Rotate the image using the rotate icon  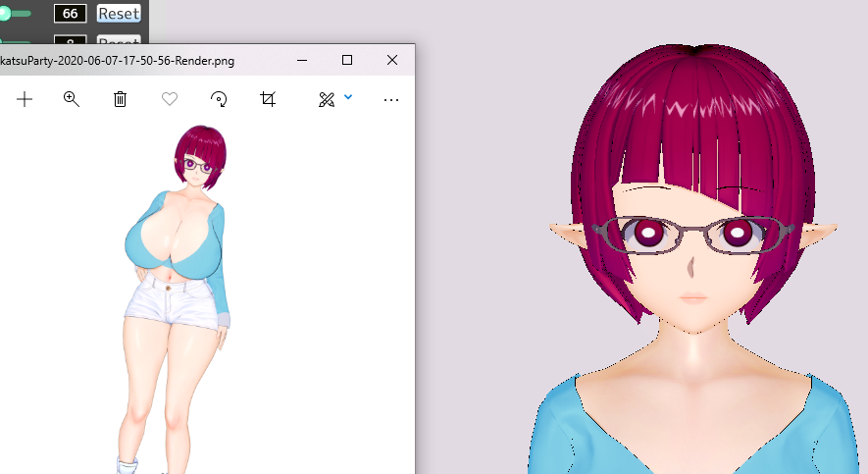(219, 100)
